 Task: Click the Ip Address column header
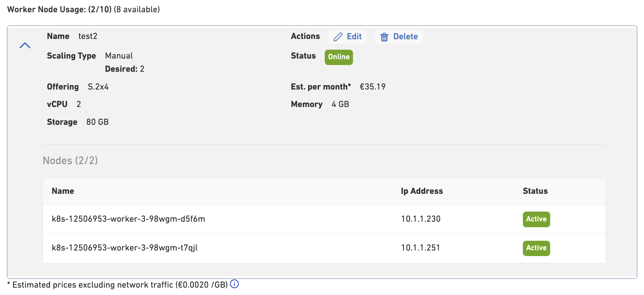coord(422,191)
